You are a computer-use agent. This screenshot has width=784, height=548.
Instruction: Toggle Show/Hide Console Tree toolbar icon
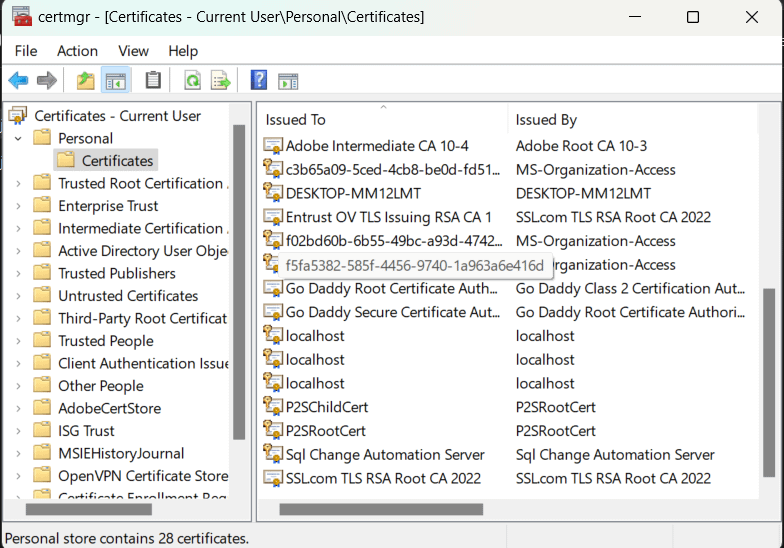116,81
